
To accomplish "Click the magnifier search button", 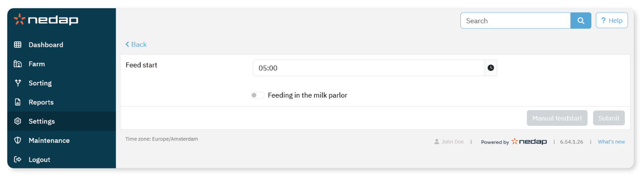I will pyautogui.click(x=581, y=21).
